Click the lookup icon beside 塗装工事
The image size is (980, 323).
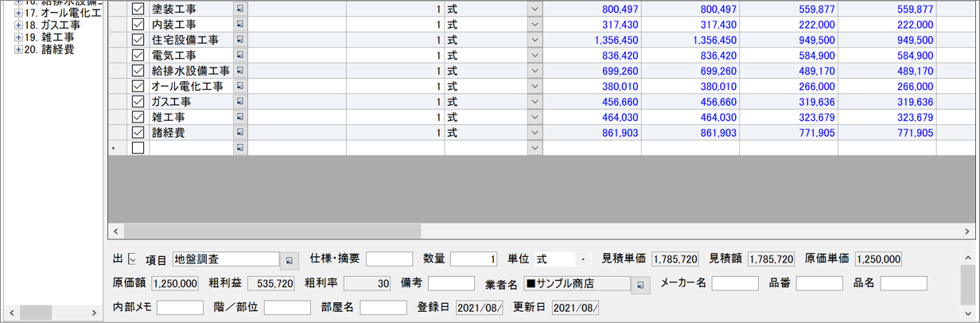(240, 10)
